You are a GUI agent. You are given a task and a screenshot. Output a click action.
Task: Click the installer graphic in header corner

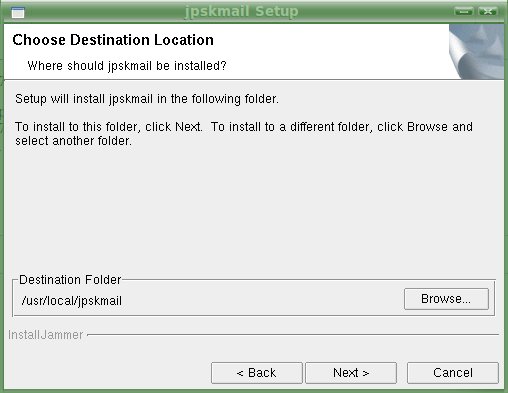[x=476, y=51]
